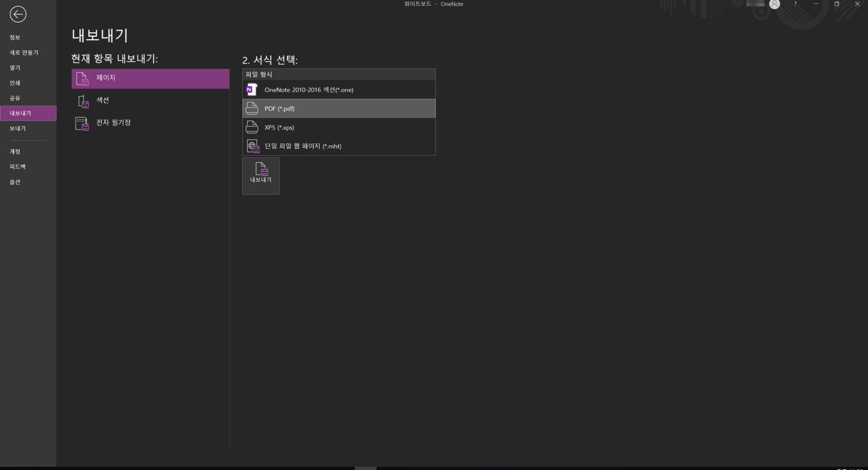Choose XPS (*.xps) format

[339, 127]
